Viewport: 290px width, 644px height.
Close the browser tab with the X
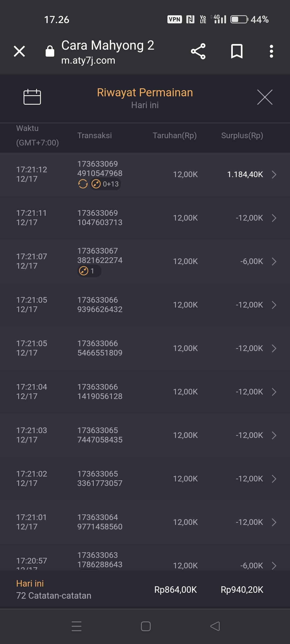coord(19,51)
